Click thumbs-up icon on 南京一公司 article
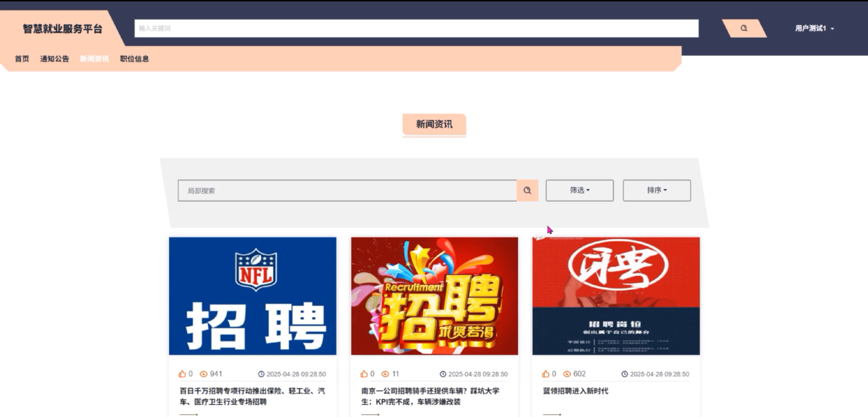 pos(364,374)
